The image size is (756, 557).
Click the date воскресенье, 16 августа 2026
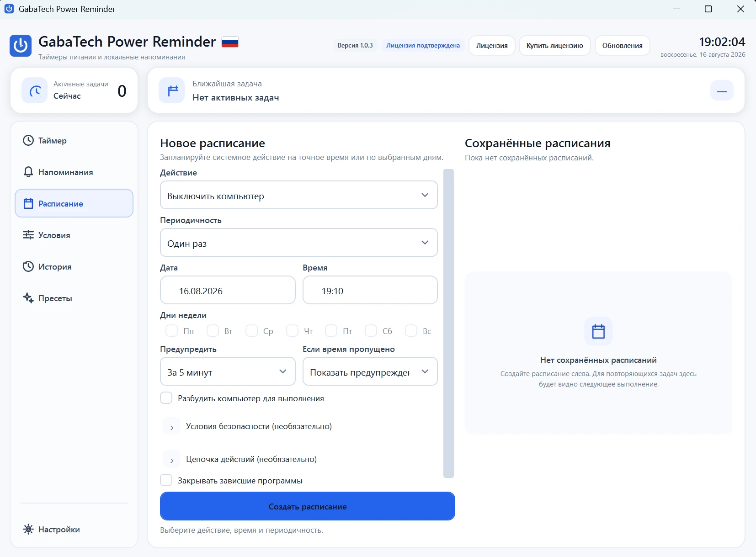[703, 54]
